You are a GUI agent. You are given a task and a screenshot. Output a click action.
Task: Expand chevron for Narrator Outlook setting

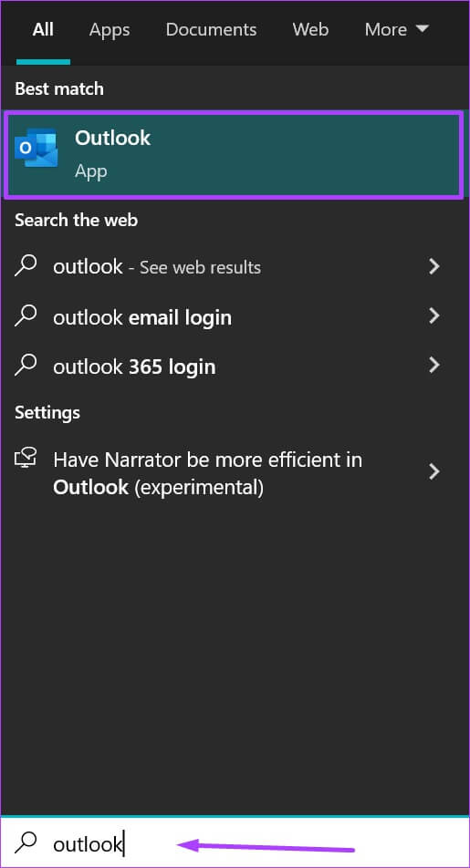click(434, 471)
